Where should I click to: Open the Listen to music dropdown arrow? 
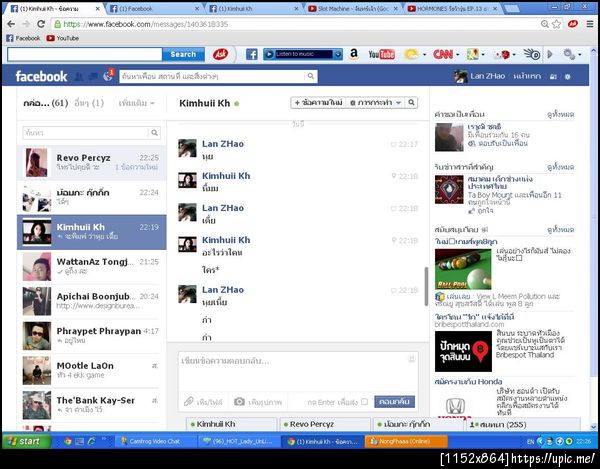coord(338,54)
